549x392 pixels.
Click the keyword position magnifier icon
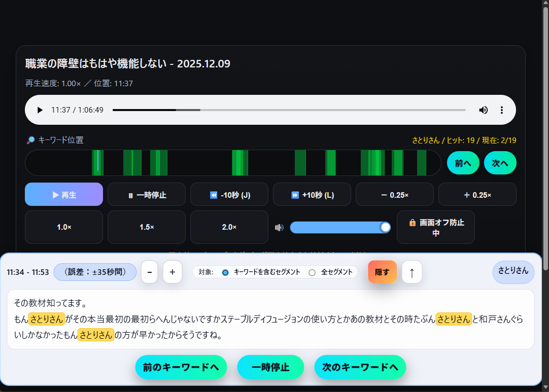point(30,140)
